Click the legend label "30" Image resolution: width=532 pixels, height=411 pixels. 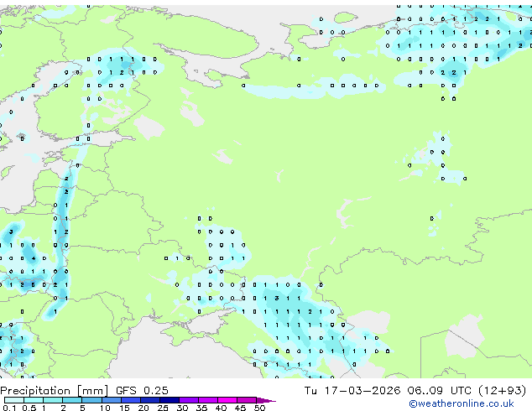point(182,408)
